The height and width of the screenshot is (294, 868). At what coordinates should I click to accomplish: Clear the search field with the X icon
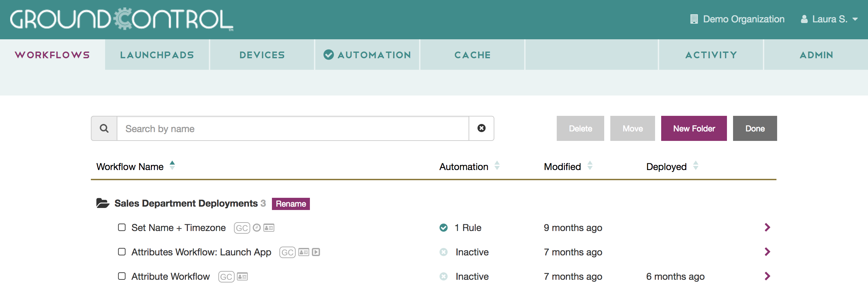[481, 128]
